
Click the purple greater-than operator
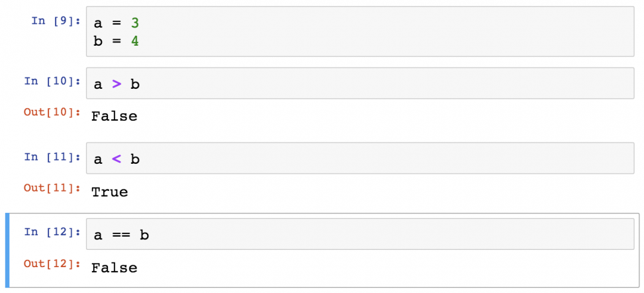click(116, 84)
